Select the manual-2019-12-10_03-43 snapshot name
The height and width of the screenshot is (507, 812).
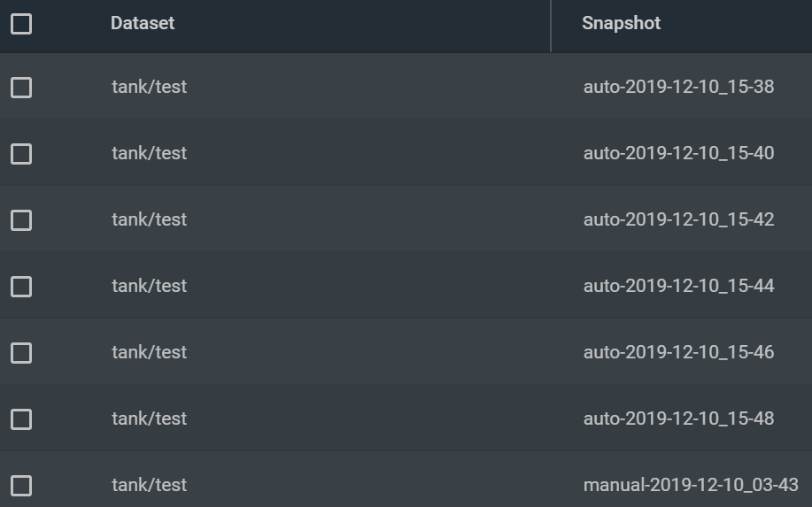click(x=691, y=485)
